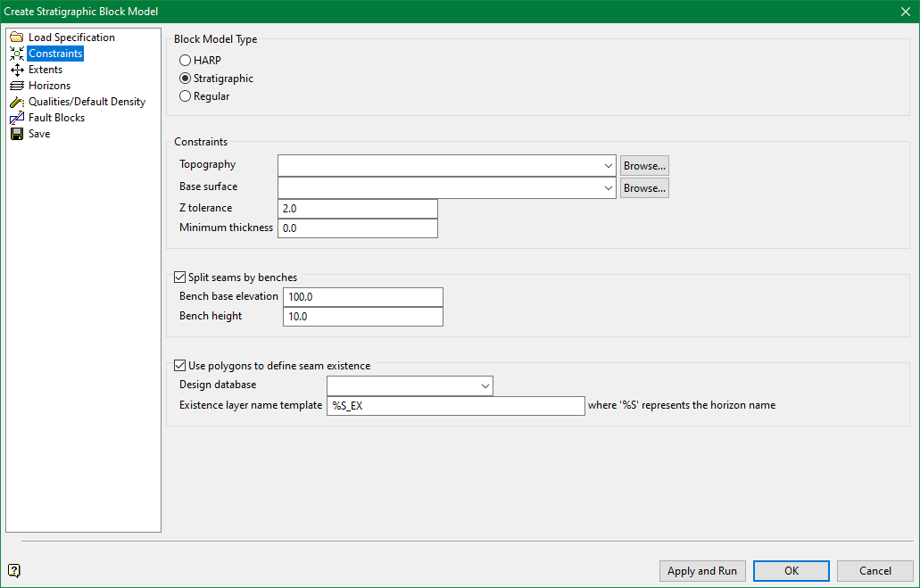Viewport: 920px width, 588px height.
Task: Click the Load Specification folder icon
Action: pos(16,37)
